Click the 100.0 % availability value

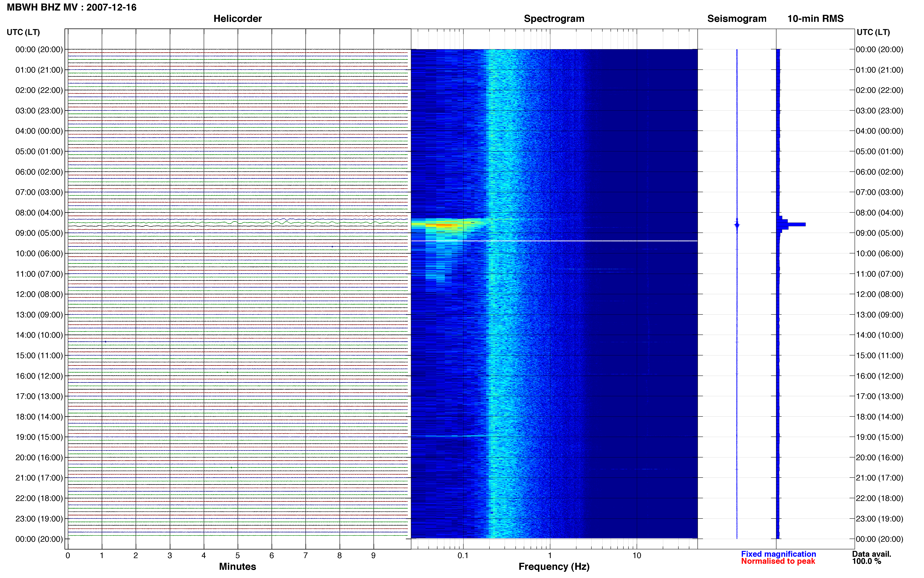866,561
